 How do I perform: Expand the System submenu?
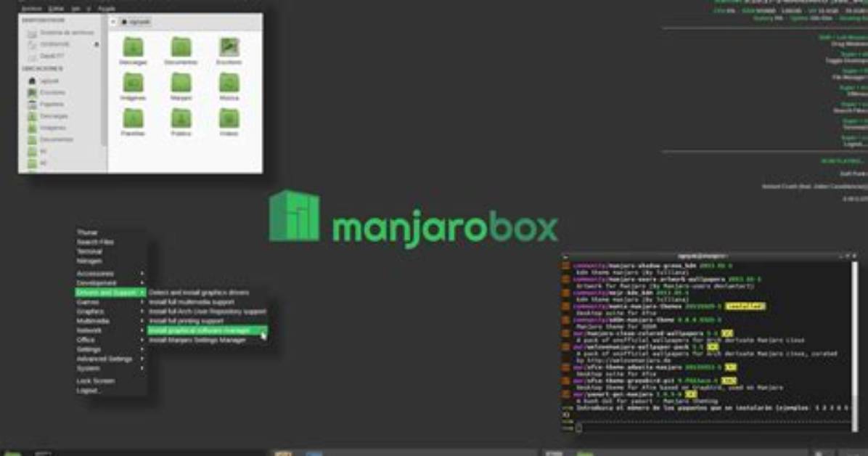tap(110, 368)
